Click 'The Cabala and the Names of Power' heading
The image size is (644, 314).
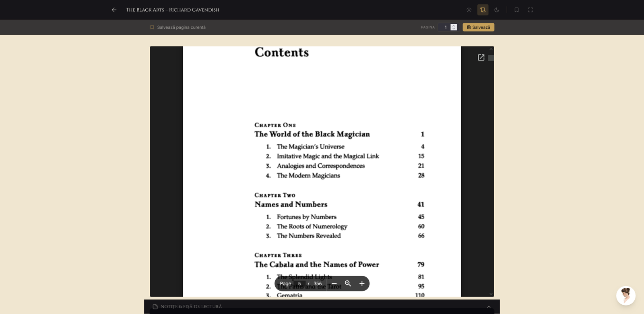(x=317, y=265)
